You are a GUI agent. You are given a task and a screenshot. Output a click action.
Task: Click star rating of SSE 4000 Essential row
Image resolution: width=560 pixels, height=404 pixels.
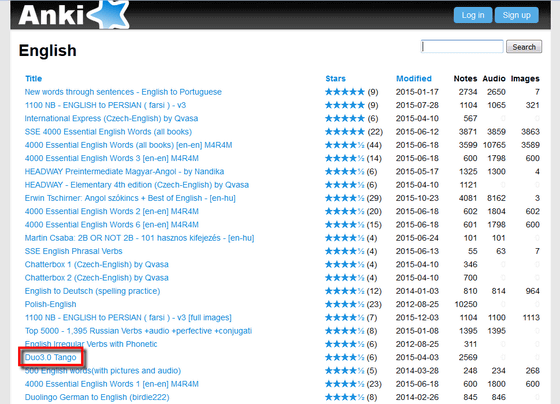click(345, 131)
